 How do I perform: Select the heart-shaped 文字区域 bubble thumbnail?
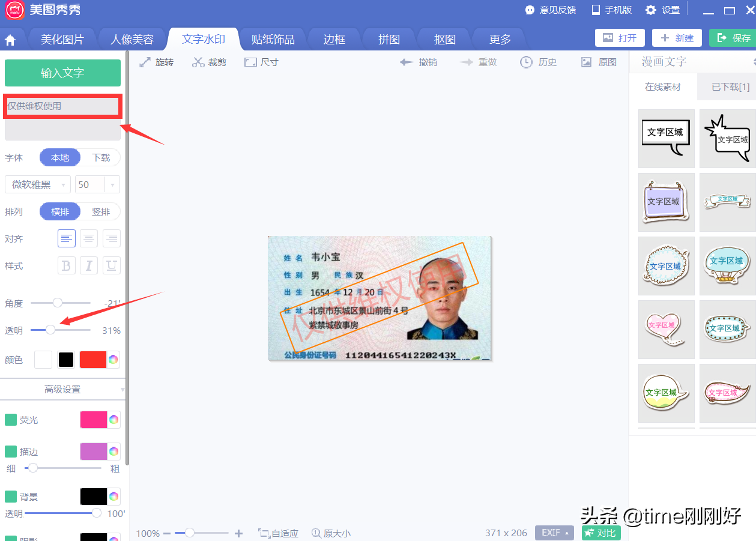point(667,330)
